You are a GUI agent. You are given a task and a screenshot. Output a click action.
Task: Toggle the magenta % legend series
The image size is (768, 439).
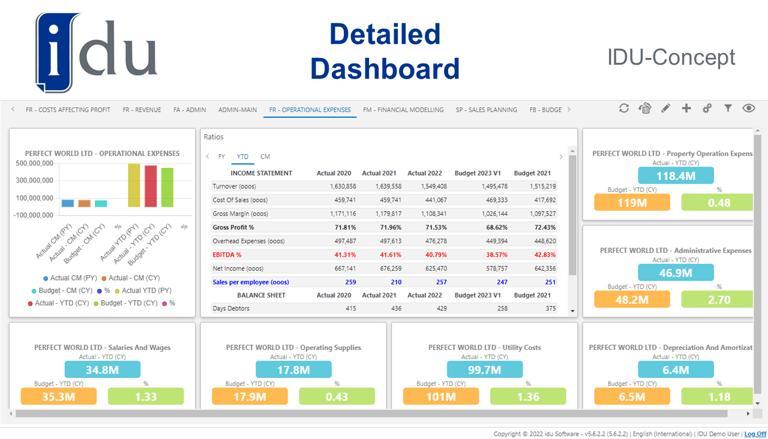click(168, 303)
